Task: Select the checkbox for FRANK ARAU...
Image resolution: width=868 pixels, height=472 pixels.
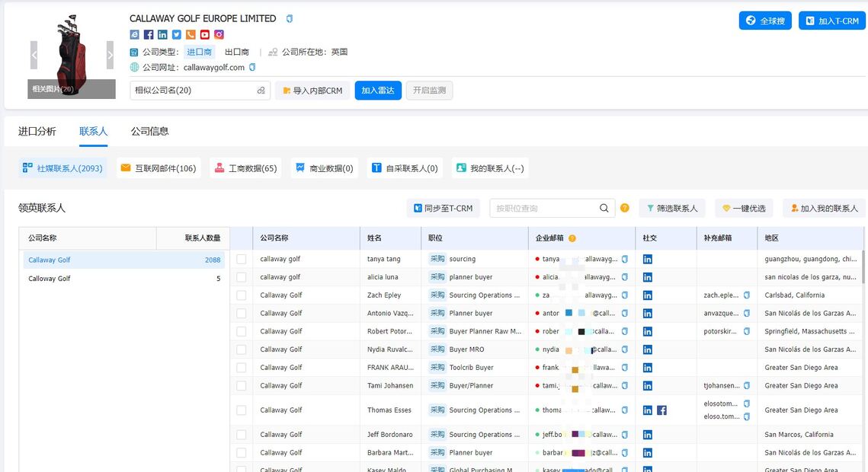Action: tap(242, 368)
